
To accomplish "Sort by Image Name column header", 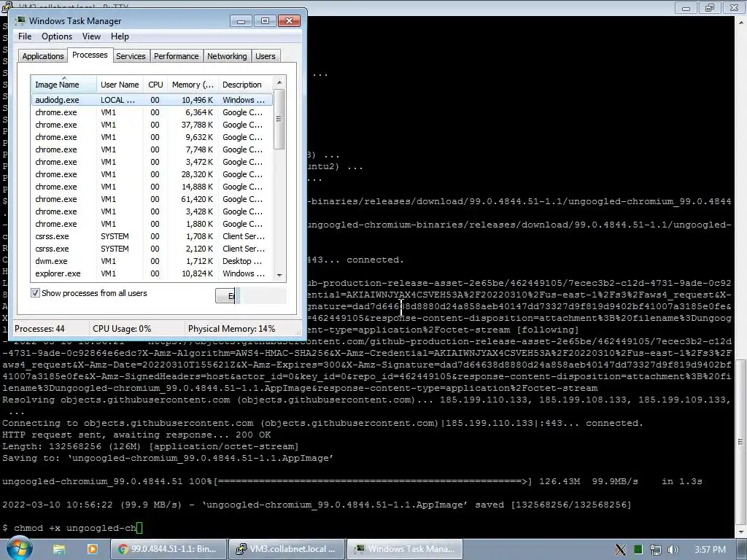I will 63,85.
